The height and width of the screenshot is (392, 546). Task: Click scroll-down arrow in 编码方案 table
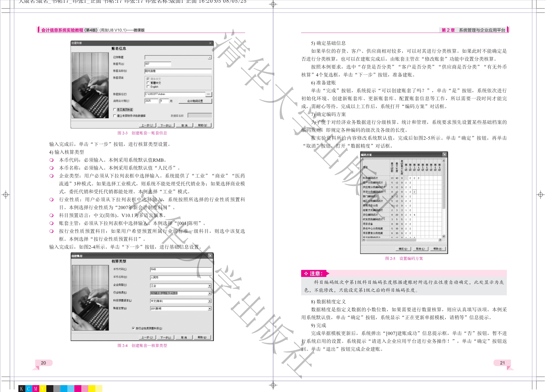click(x=444, y=236)
